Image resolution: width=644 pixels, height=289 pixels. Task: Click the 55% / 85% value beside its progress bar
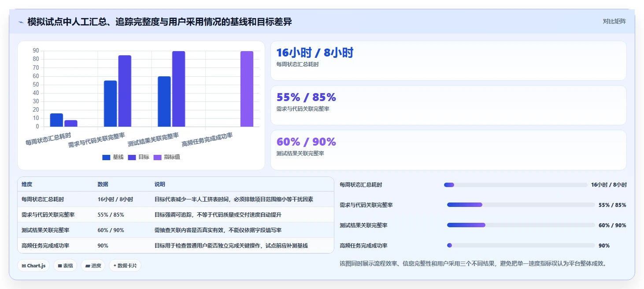[x=612, y=205]
